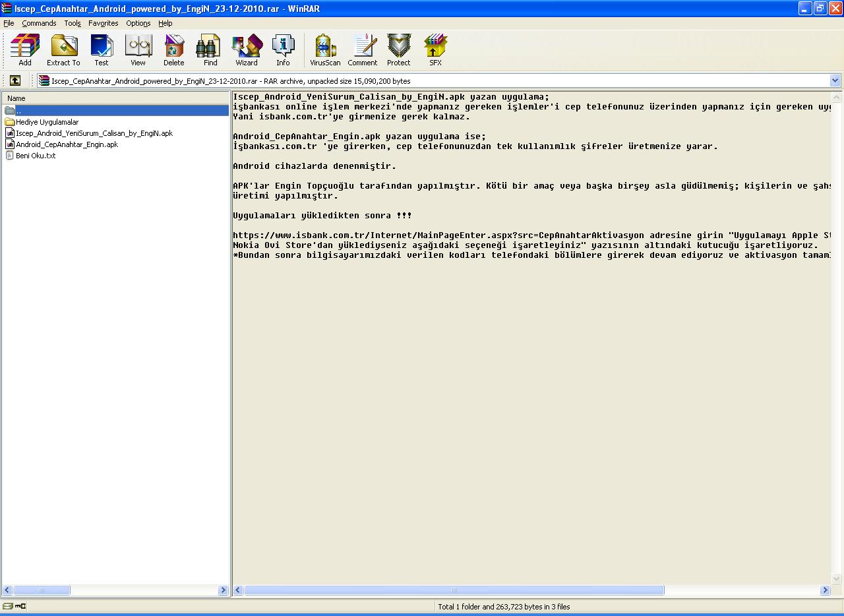The height and width of the screenshot is (616, 844).
Task: Click the Extract To toolbar icon
Action: point(63,50)
